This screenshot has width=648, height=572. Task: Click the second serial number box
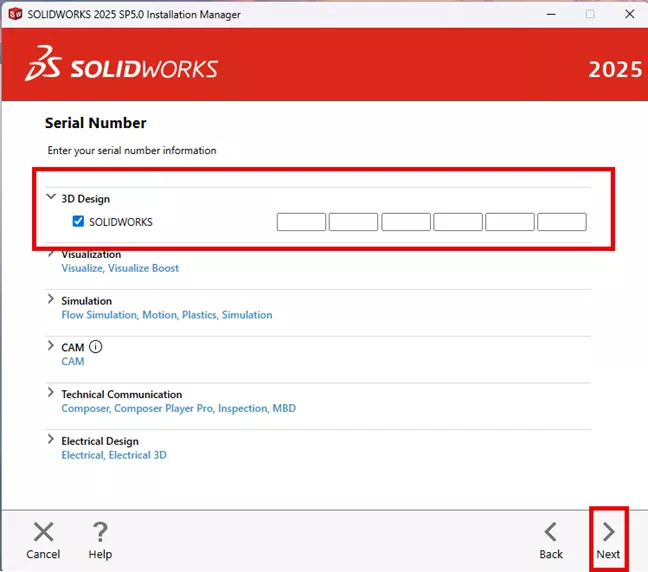353,222
